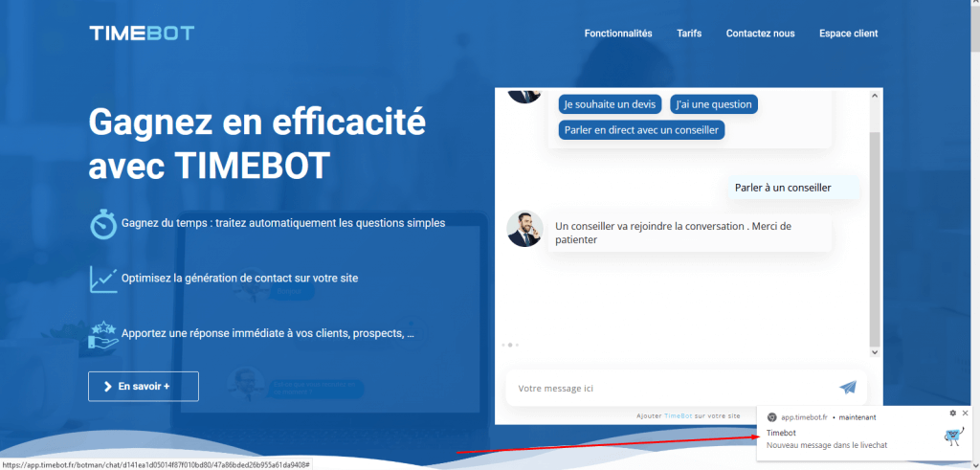The height and width of the screenshot is (470, 980).
Task: Click the message Un conseiller va rejoindre la conversation
Action: (x=689, y=233)
